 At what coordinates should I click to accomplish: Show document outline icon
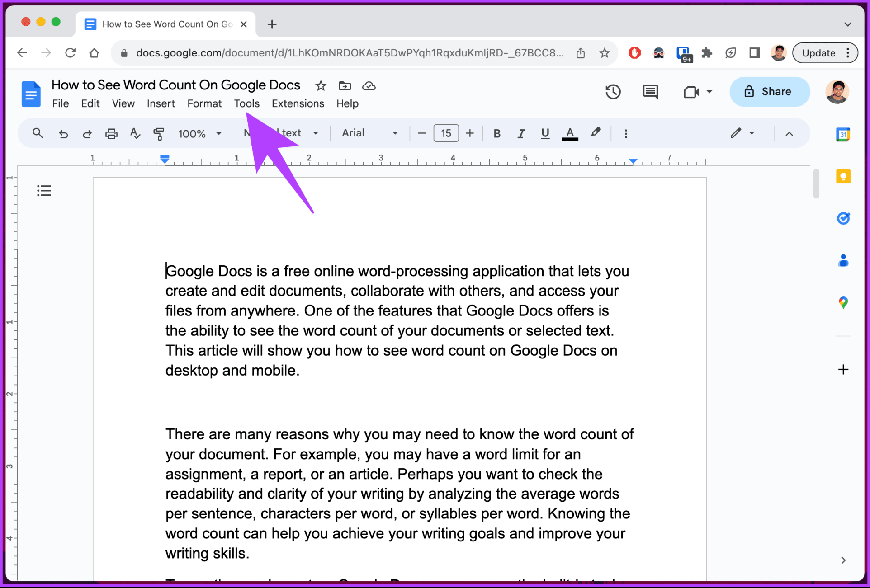point(44,191)
